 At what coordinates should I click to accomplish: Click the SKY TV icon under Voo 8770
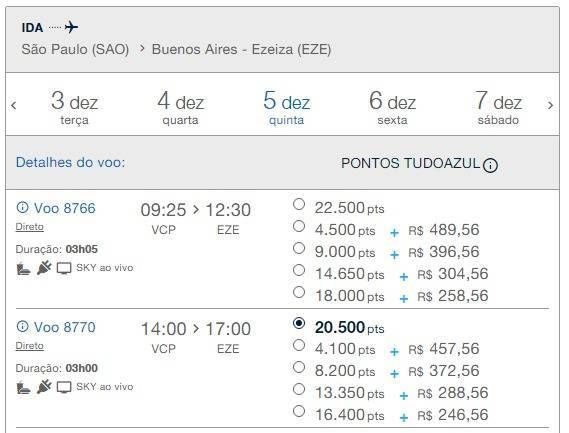pos(64,387)
